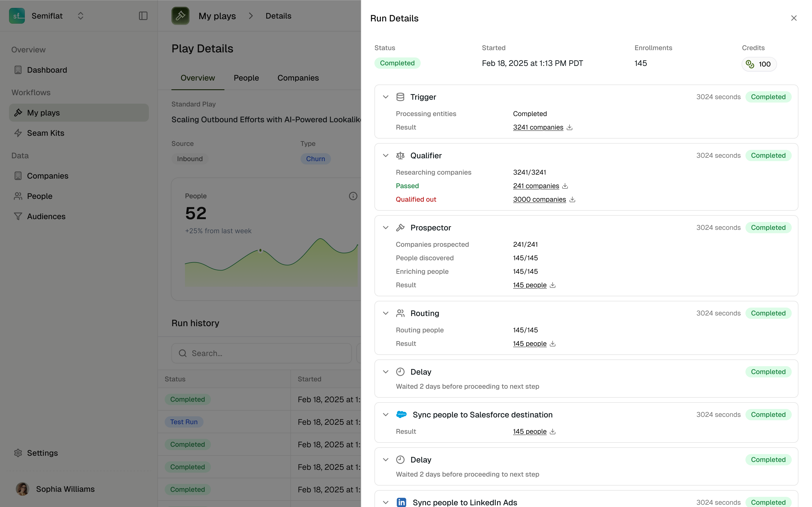Screen dimensions: 812x507
Task: Click the People card info icon
Action: coord(353,196)
